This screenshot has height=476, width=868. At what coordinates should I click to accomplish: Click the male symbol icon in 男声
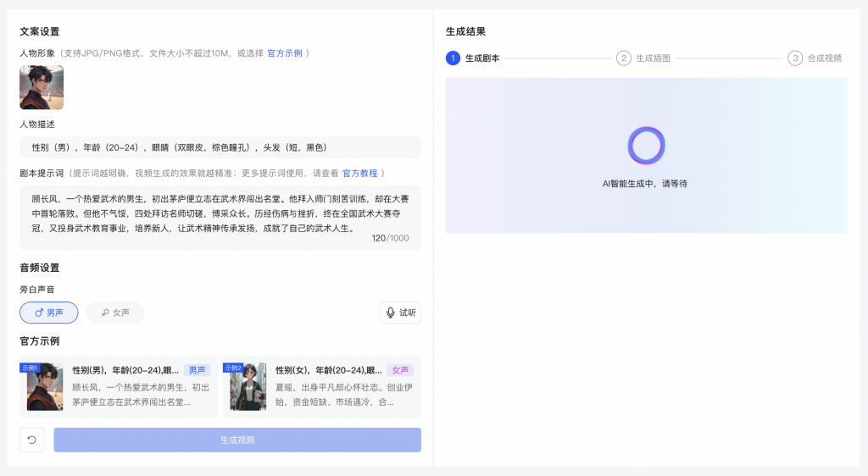click(39, 313)
